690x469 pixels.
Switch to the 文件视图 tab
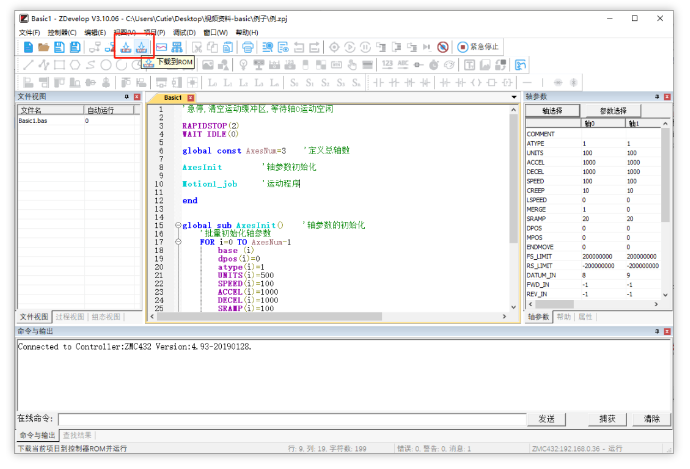[x=34, y=317]
